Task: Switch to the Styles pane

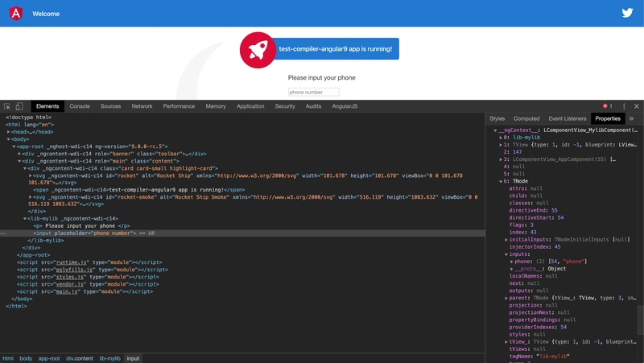Action: click(x=497, y=118)
